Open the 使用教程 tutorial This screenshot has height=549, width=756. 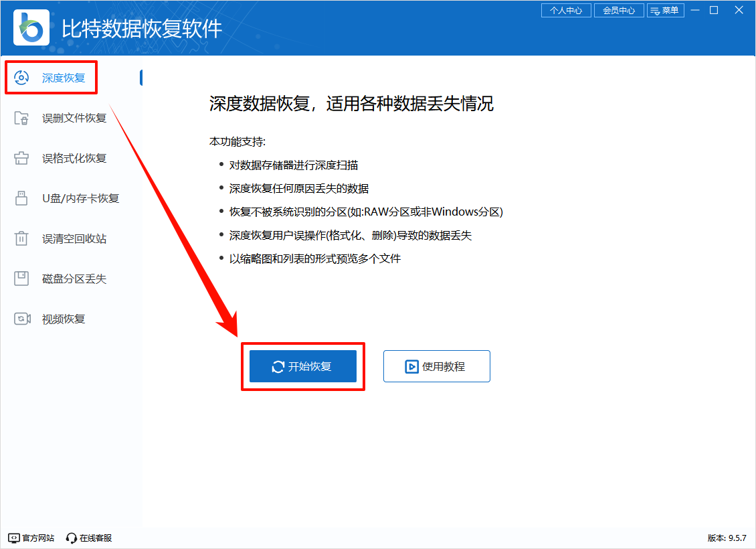[436, 366]
